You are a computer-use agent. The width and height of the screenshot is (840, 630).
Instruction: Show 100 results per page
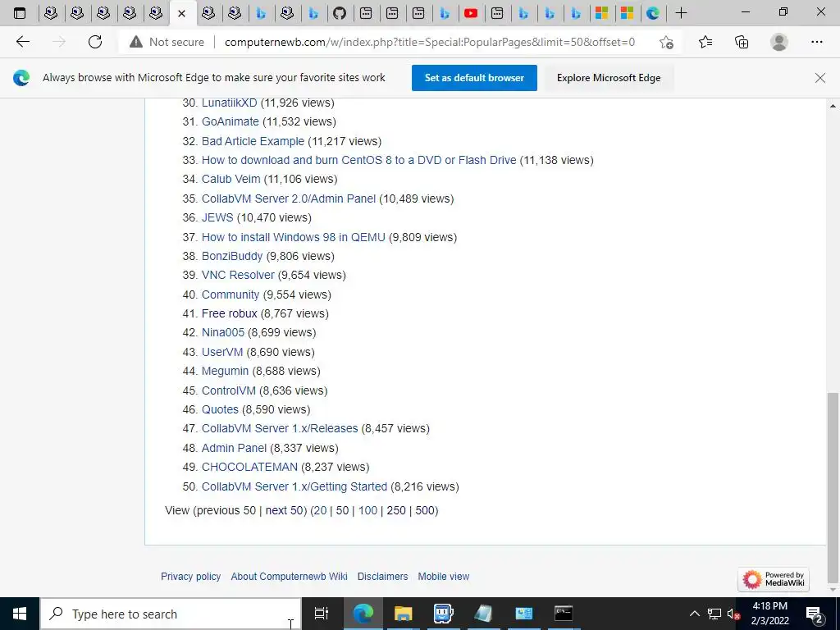coord(368,510)
